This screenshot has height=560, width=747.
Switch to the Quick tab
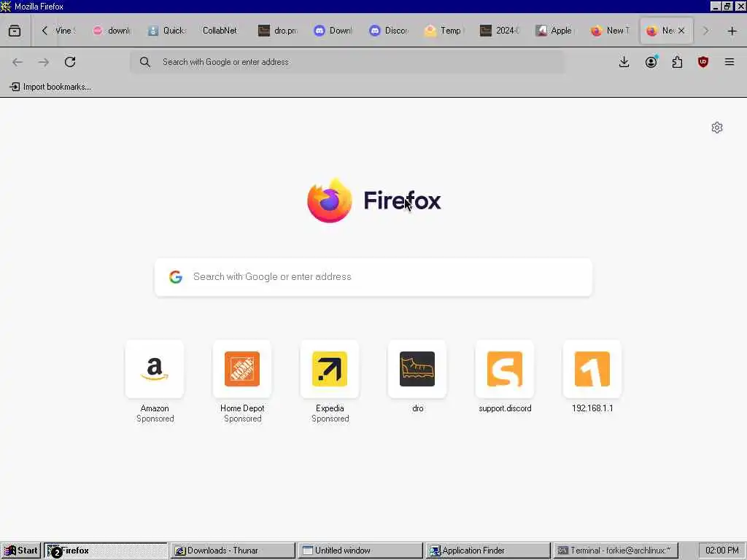[167, 31]
